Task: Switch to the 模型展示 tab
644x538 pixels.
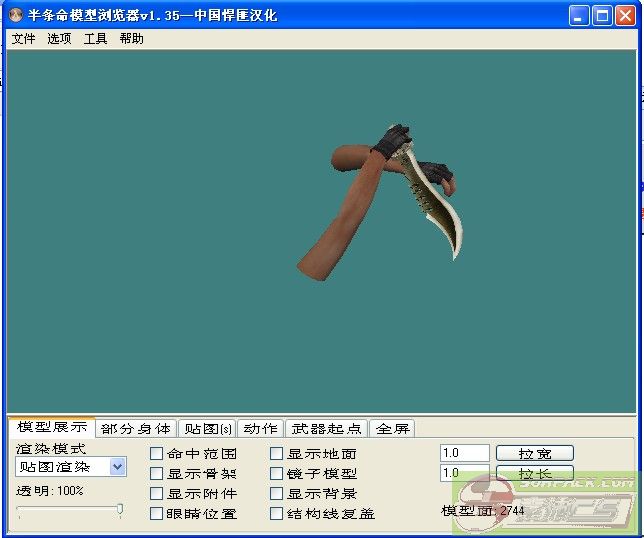Action: 52,427
